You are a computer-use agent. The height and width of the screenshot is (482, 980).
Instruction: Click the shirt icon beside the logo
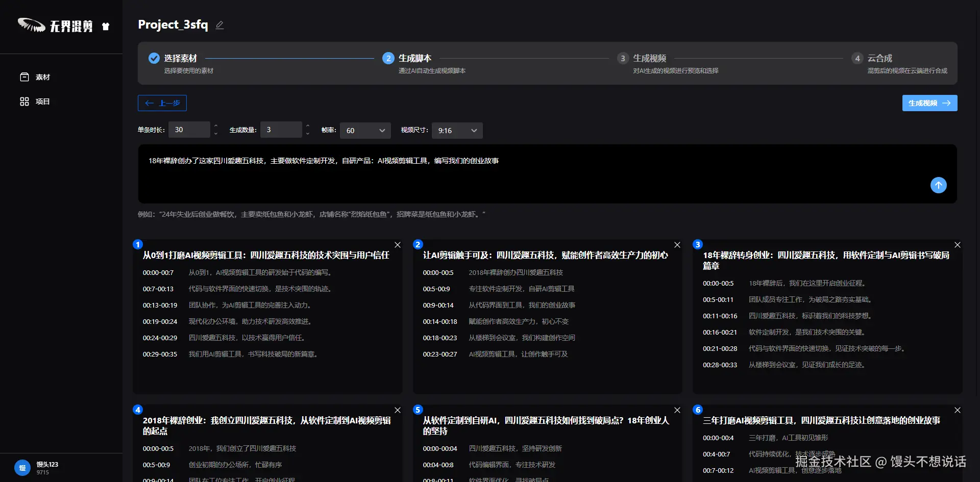coord(106,27)
